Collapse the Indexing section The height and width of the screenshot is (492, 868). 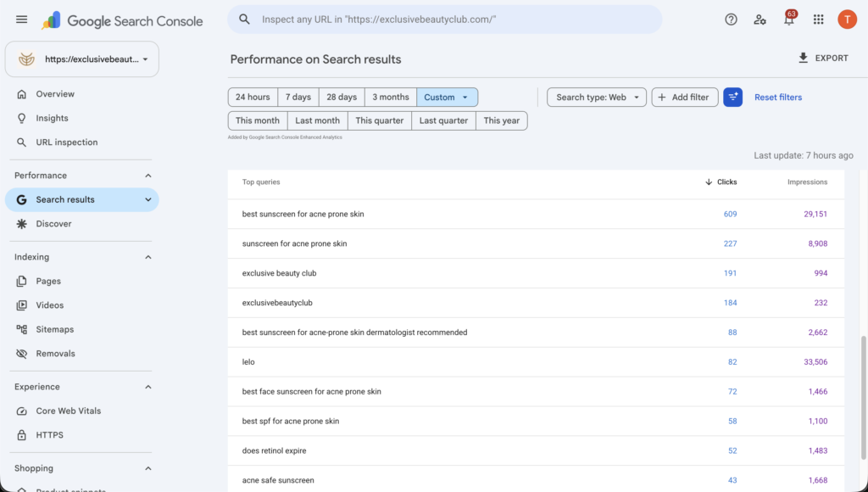[147, 257]
